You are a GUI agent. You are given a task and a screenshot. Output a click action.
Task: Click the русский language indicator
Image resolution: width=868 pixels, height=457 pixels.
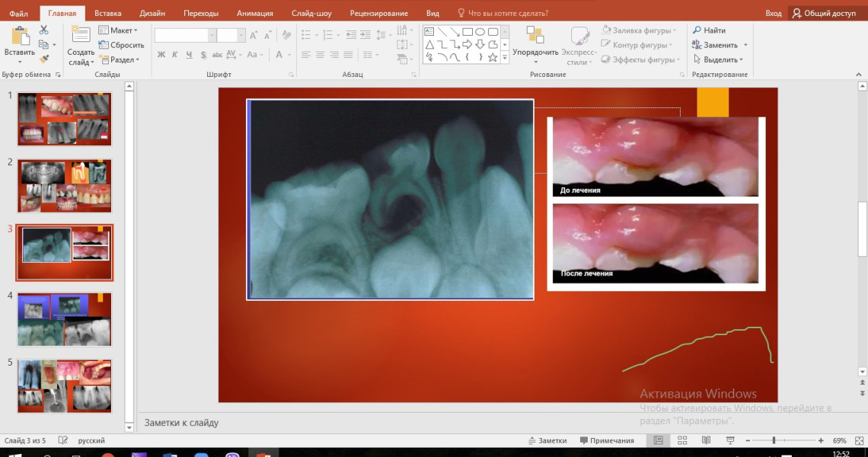[x=91, y=440]
